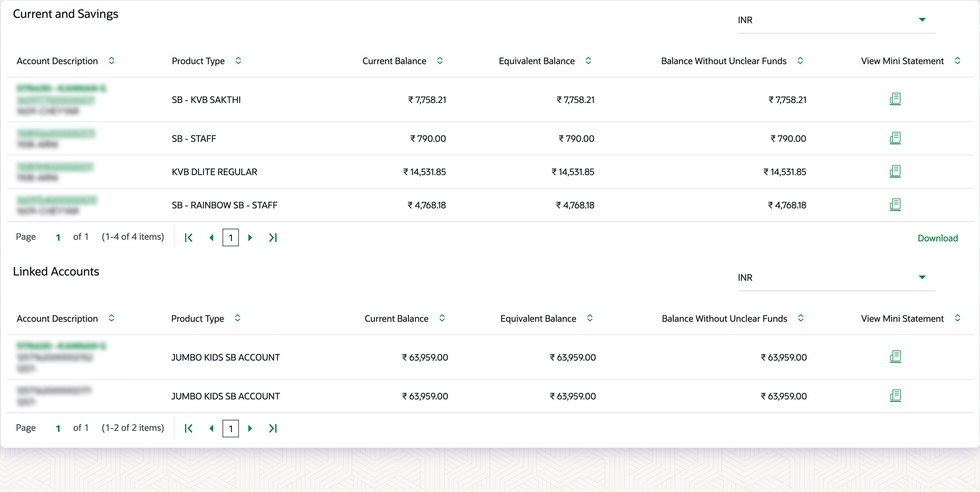This screenshot has width=980, height=492.
Task: Sort Current and Savings by Balance Without Unclear Funds
Action: 800,61
